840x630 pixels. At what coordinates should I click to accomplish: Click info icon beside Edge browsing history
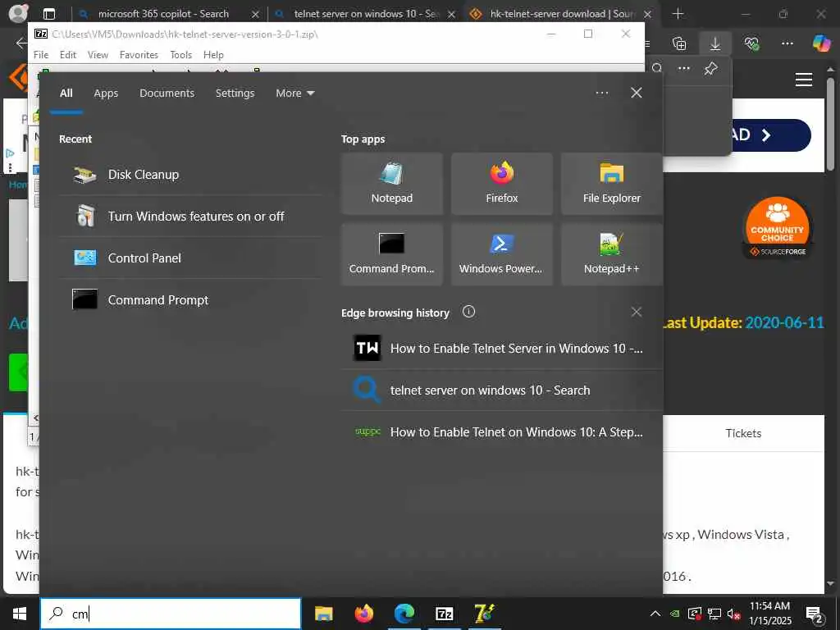[x=468, y=312]
